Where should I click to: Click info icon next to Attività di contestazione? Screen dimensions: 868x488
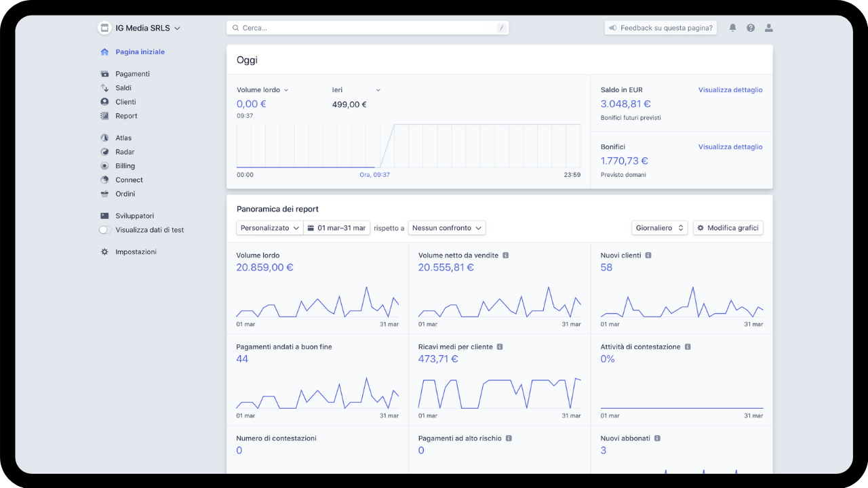688,347
